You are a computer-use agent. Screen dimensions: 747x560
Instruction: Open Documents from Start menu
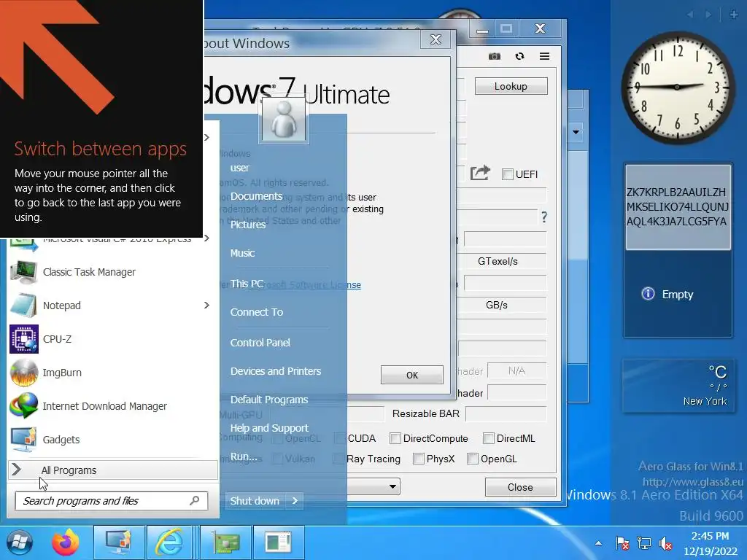coord(256,196)
